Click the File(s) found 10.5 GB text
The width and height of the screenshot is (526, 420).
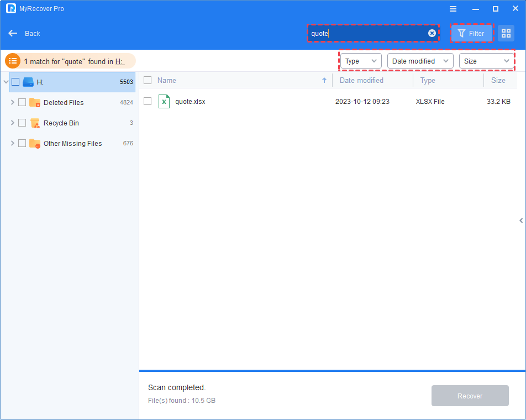tap(182, 401)
